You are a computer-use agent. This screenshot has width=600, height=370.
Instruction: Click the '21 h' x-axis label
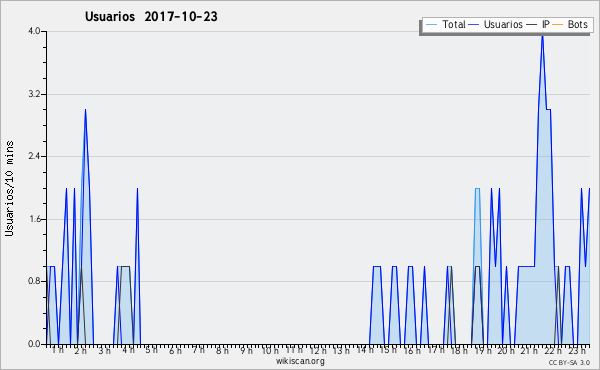[530, 350]
